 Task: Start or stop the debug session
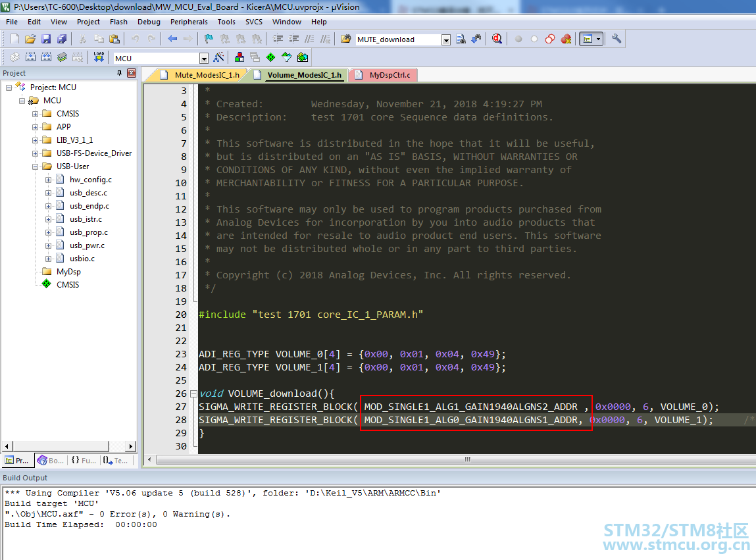point(497,39)
